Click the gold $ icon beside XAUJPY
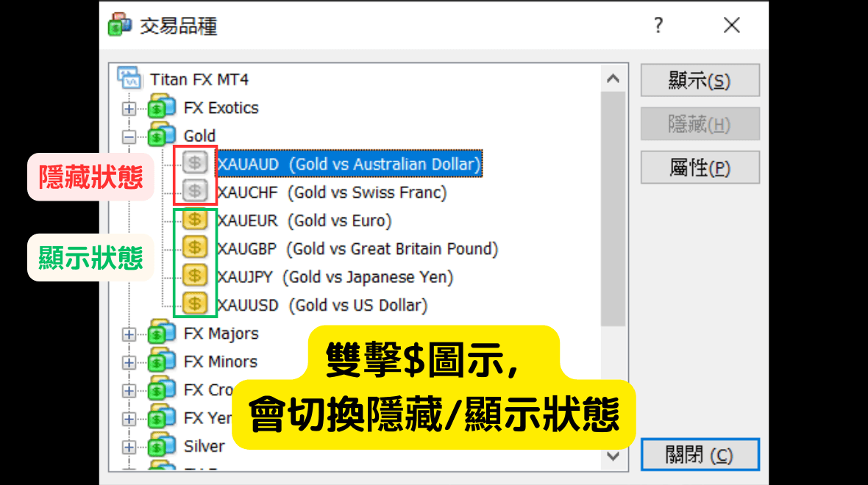 pos(194,276)
